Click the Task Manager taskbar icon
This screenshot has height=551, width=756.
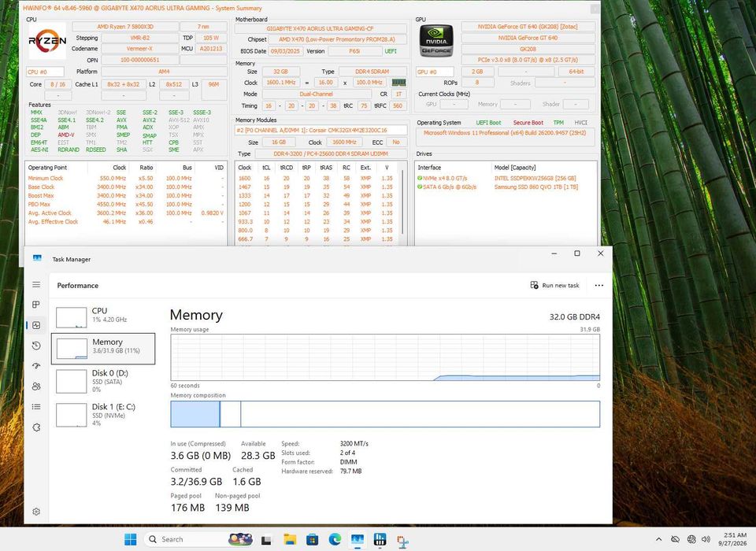point(358,539)
